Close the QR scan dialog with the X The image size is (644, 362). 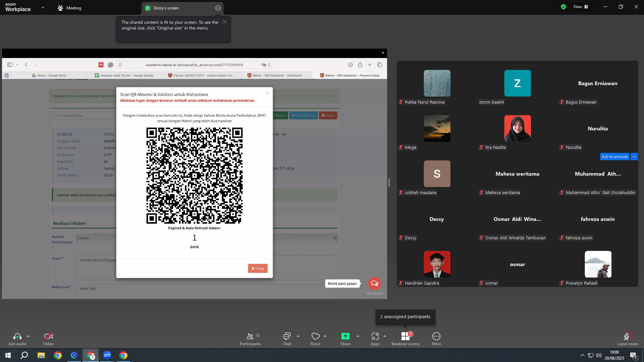tap(267, 94)
